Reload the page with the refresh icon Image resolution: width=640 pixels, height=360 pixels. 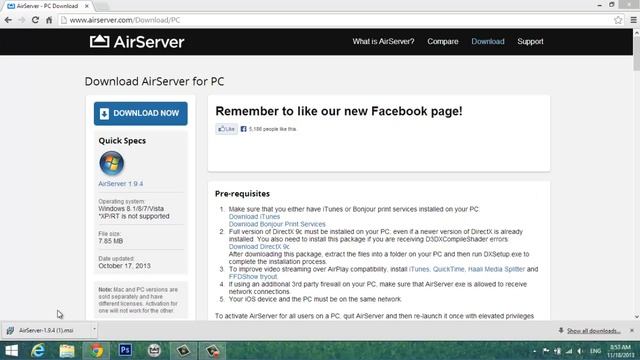36,20
